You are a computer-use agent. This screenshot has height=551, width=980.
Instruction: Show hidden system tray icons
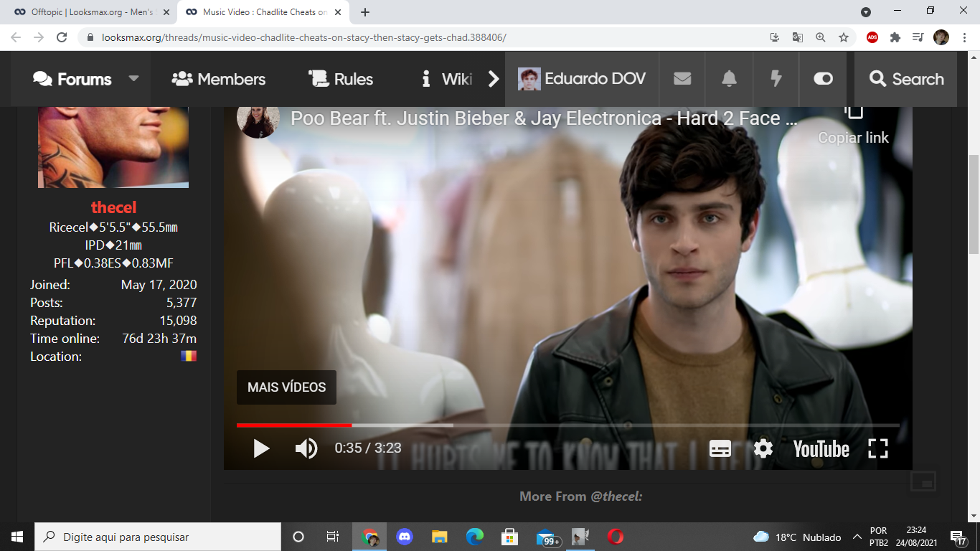(x=857, y=537)
